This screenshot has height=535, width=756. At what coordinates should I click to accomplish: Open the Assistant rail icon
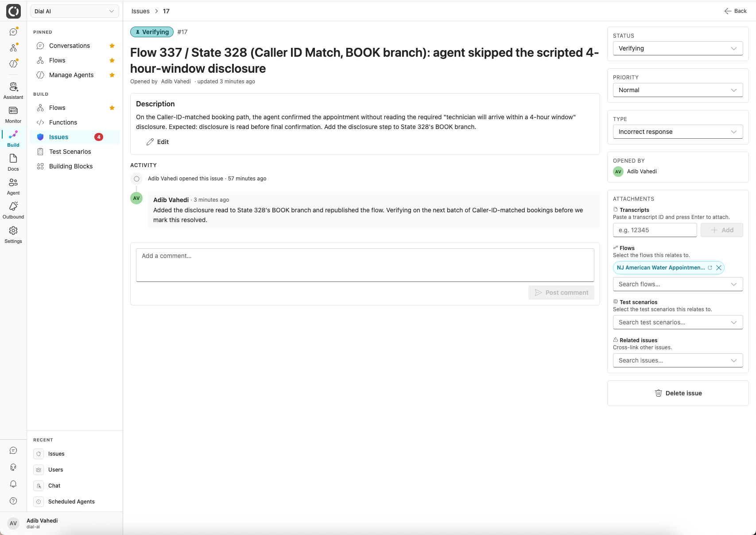[13, 90]
